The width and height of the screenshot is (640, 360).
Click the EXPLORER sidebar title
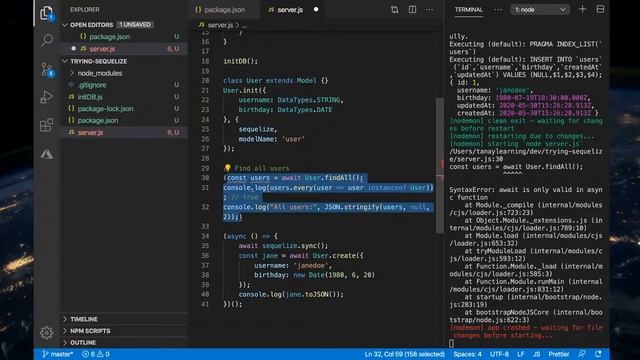pyautogui.click(x=84, y=9)
